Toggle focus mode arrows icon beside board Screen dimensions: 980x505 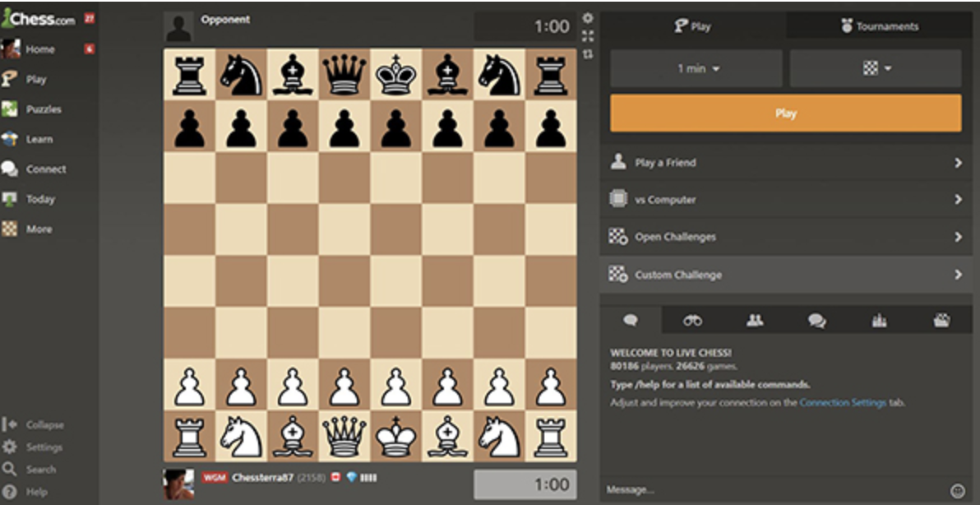588,36
